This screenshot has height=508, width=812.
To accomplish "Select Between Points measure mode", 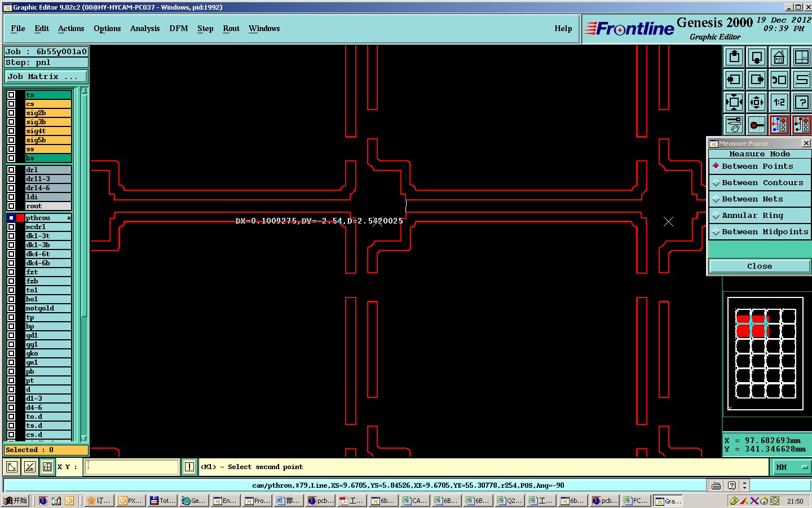I will tap(760, 167).
